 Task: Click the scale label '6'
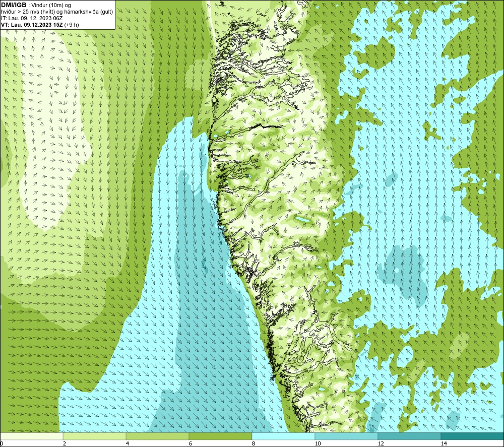(191, 443)
